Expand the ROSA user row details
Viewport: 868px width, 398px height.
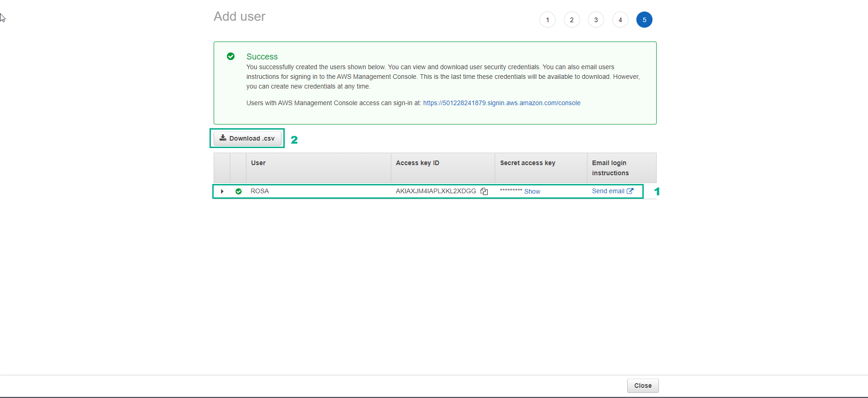222,191
